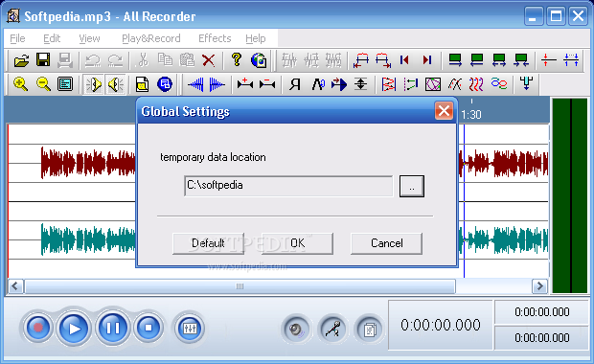Click the filter funnel down-arrow icon

pyautogui.click(x=526, y=84)
